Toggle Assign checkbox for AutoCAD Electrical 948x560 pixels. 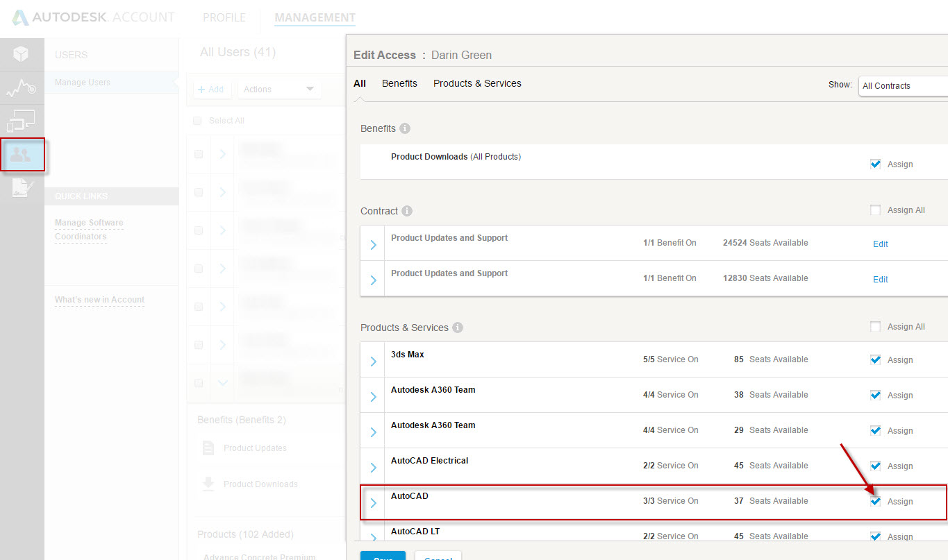pyautogui.click(x=875, y=466)
